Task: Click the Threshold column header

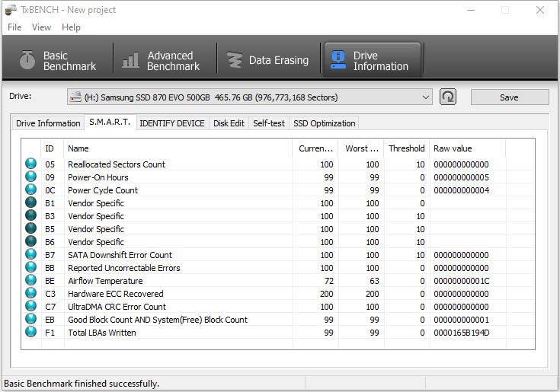Action: tap(407, 148)
